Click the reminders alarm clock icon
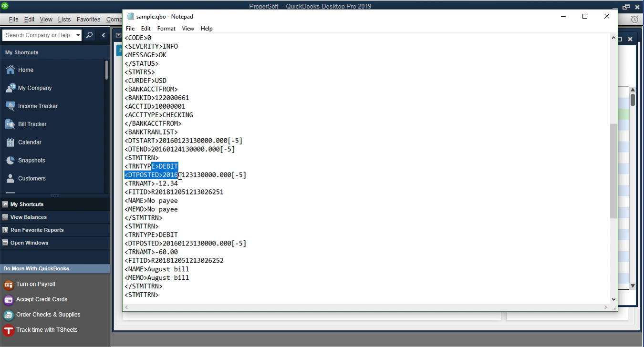Viewport: 644px width, 347px height. [634, 20]
